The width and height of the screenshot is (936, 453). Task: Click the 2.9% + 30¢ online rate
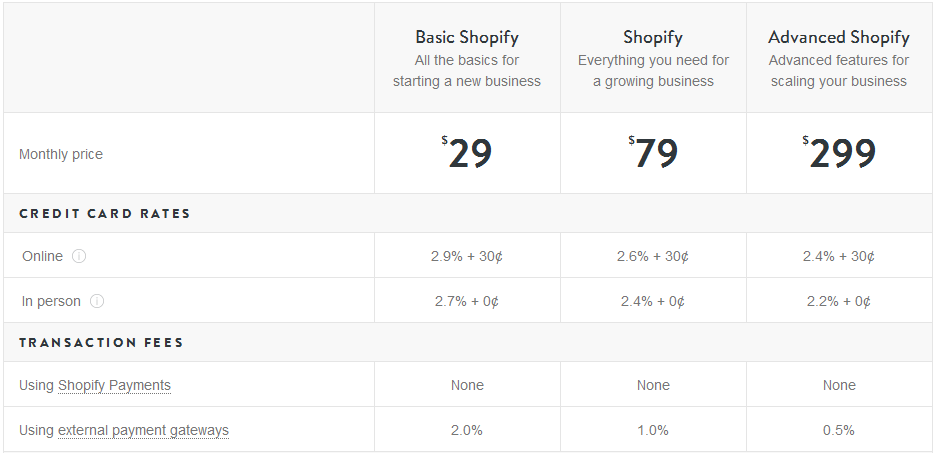pos(467,256)
